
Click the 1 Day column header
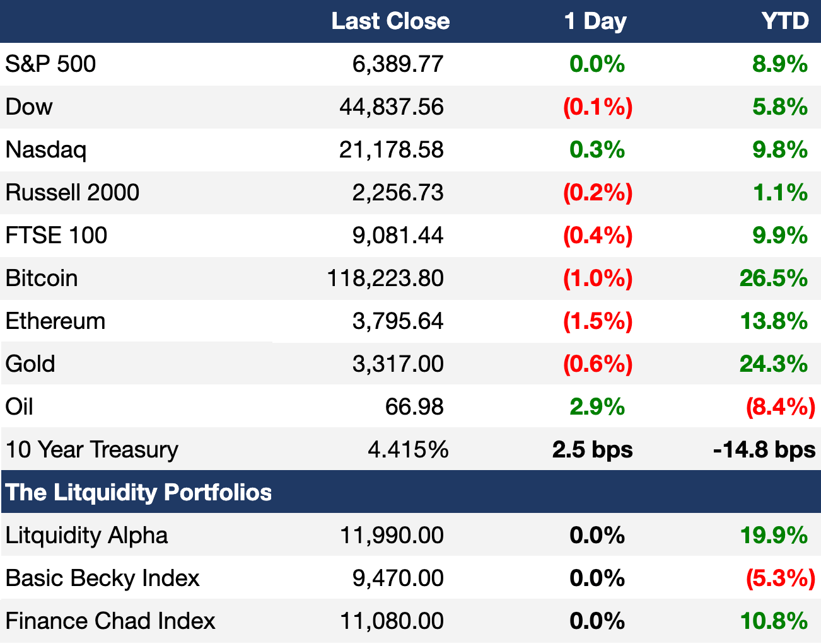[x=595, y=21]
